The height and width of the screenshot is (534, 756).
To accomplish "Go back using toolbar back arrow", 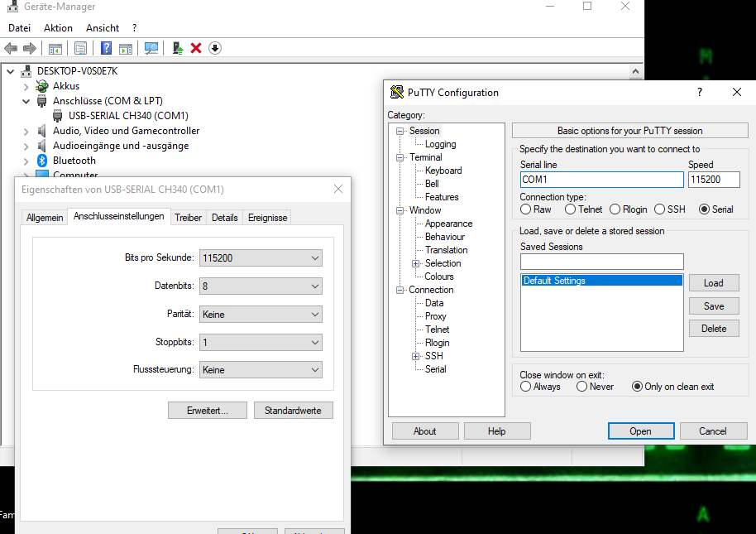I will (x=11, y=48).
